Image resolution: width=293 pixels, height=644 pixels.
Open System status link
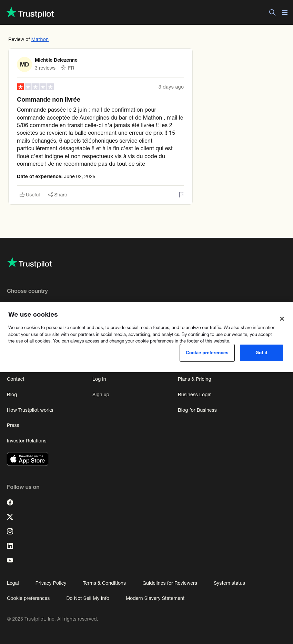click(229, 583)
